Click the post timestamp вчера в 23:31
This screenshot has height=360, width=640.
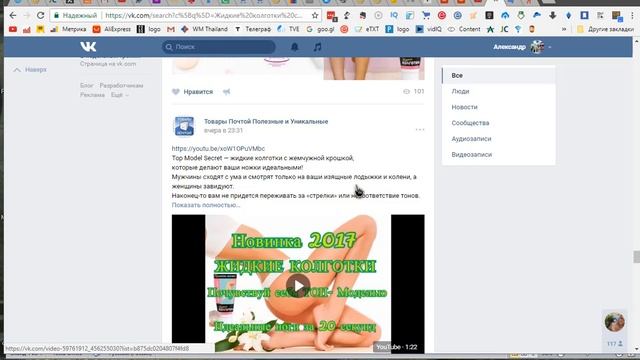[223, 131]
